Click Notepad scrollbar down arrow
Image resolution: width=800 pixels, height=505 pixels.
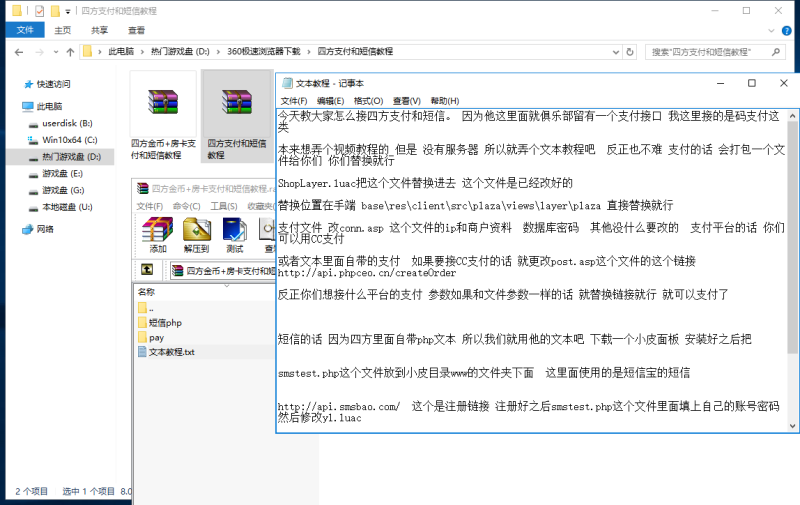pos(792,426)
